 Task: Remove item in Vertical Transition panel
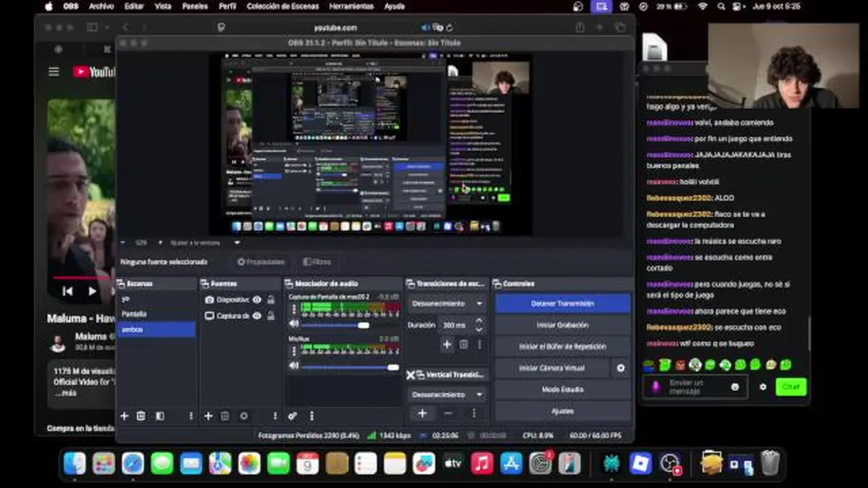coord(448,413)
